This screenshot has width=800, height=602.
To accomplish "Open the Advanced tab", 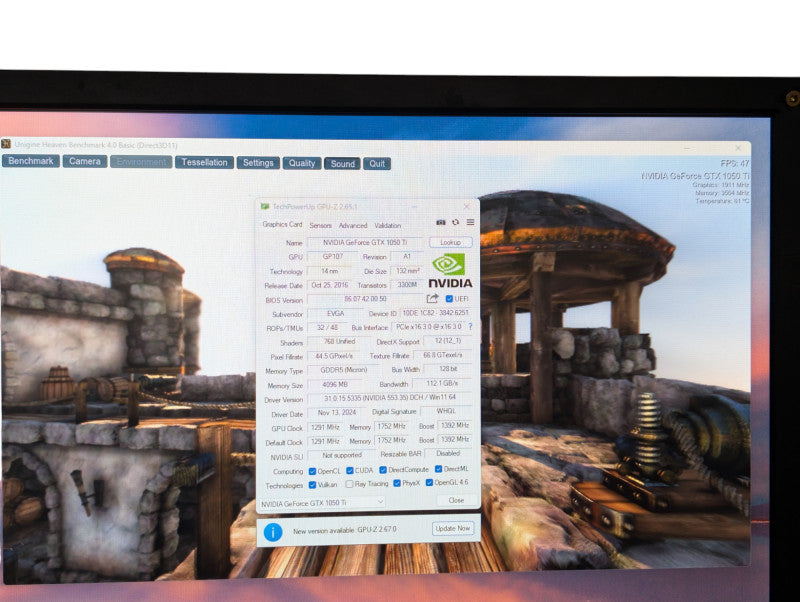I will pos(353,225).
